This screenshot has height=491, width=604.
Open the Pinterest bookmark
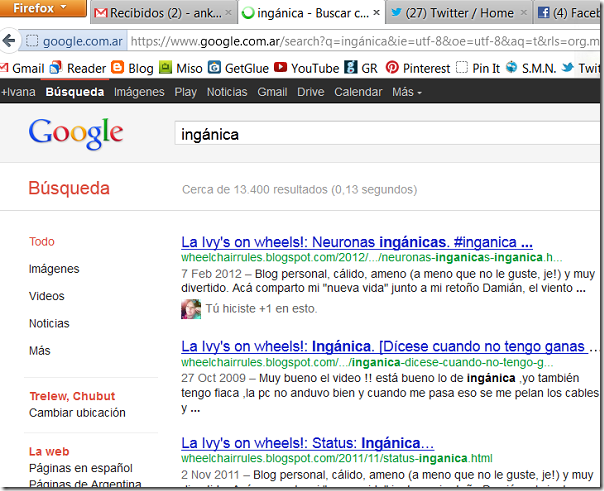tap(418, 68)
